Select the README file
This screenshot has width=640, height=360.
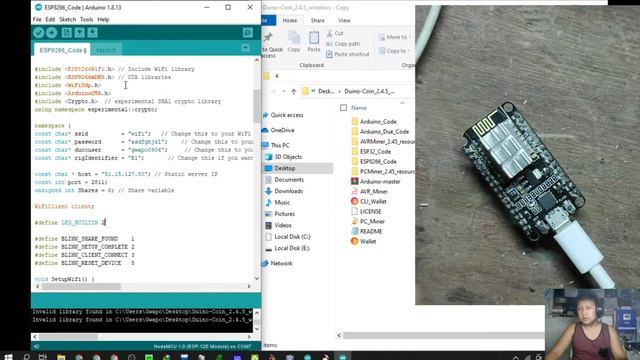[x=371, y=231]
